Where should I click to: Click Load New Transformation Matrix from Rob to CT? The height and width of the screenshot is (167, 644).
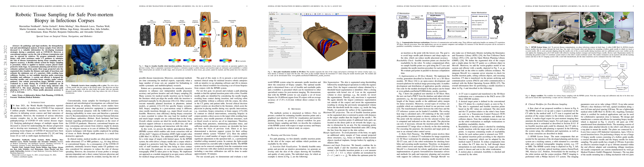click(285, 49)
